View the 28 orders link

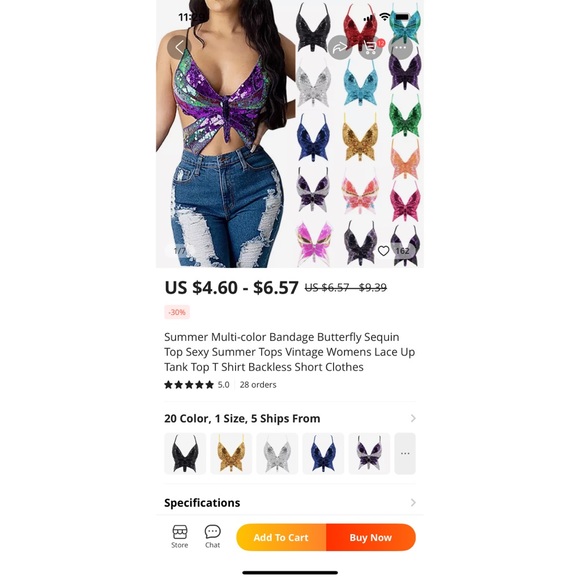(258, 385)
